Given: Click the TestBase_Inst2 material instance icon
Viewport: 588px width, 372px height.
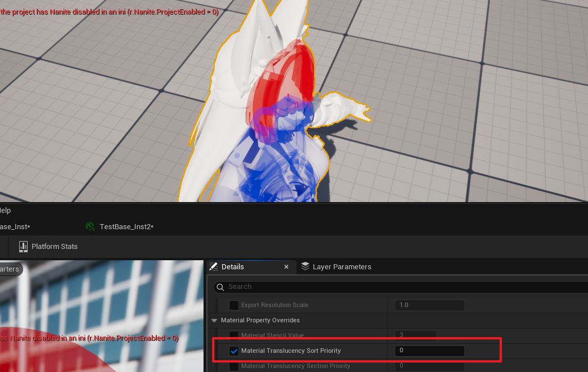Looking at the screenshot, I should (90, 226).
